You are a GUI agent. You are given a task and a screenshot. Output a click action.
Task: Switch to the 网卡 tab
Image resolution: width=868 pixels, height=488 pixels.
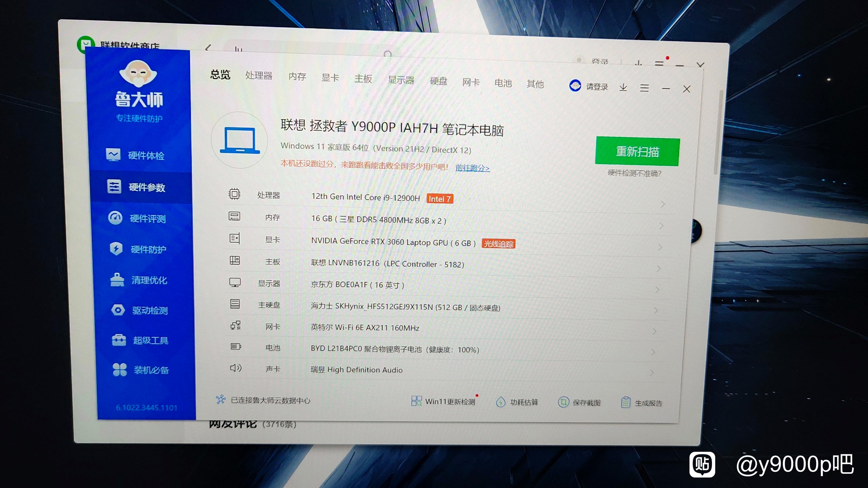tap(471, 82)
